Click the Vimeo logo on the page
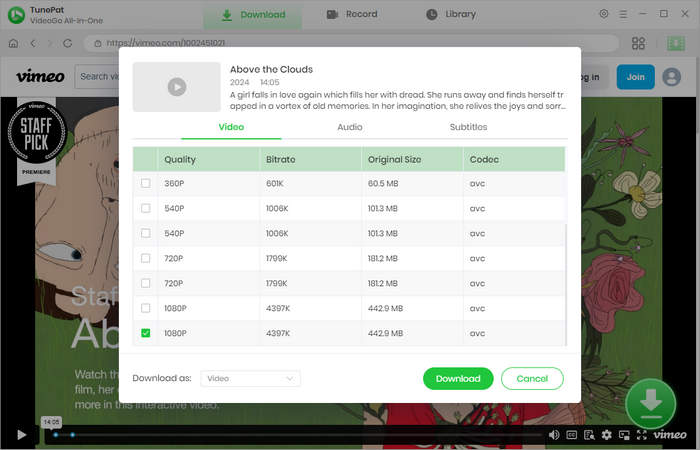The image size is (700, 450). (x=41, y=76)
